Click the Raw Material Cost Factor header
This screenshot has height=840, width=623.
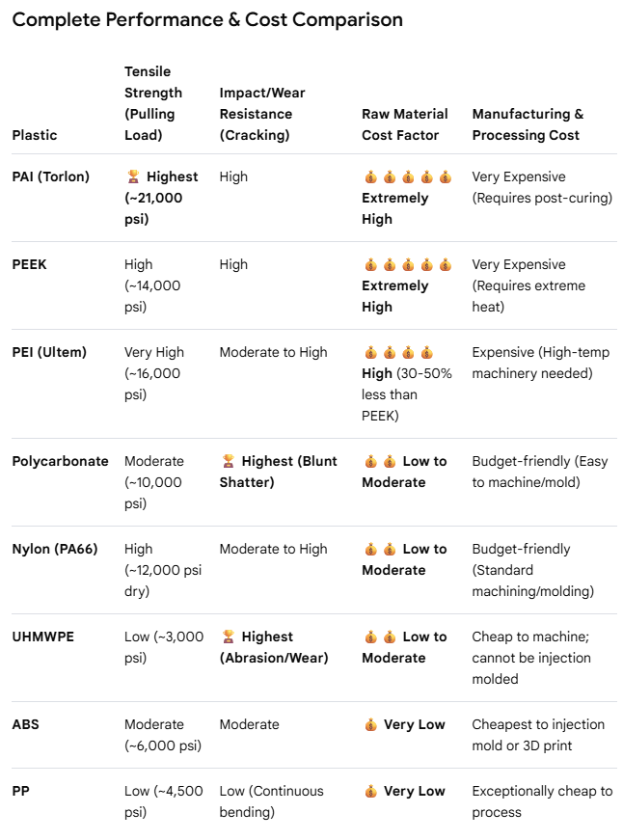pyautogui.click(x=404, y=124)
